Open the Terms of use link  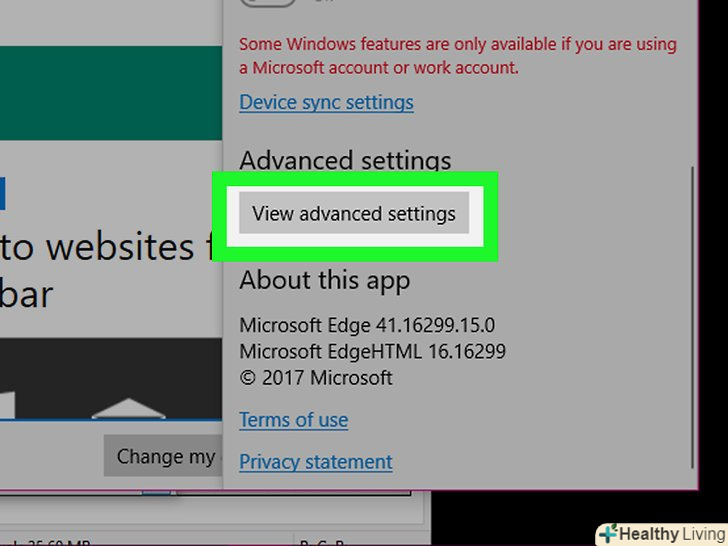point(293,420)
